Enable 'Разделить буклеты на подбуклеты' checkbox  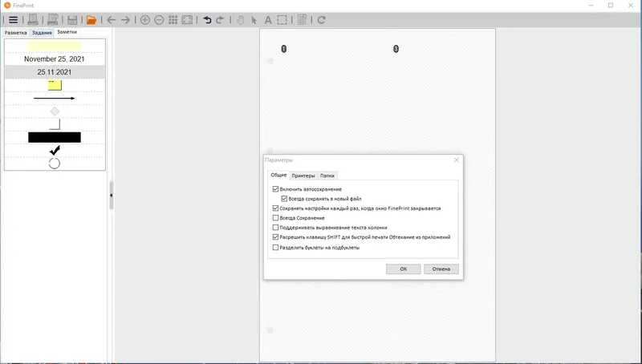[x=275, y=247]
